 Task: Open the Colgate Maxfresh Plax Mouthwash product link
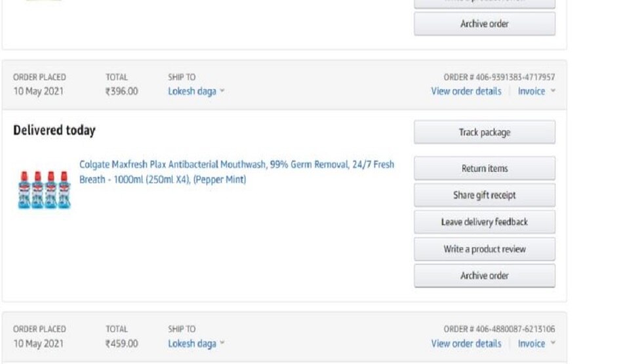pyautogui.click(x=236, y=172)
